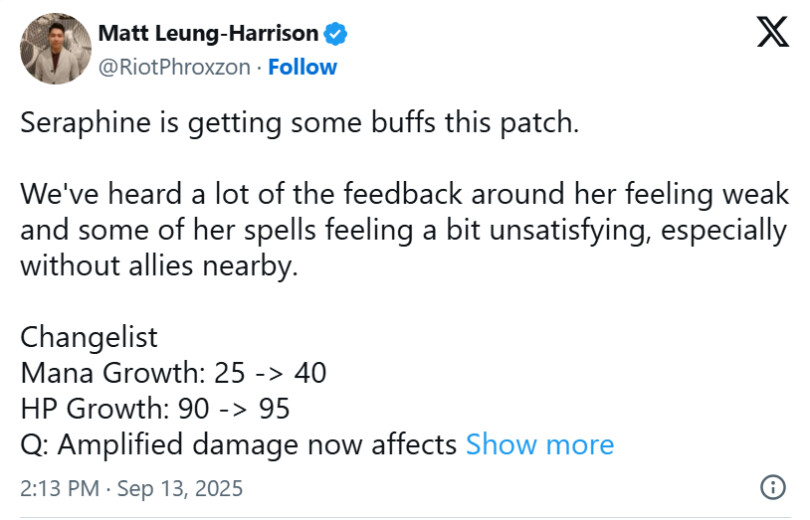
Task: Follow the RiotPhroxzon account
Action: pos(303,67)
